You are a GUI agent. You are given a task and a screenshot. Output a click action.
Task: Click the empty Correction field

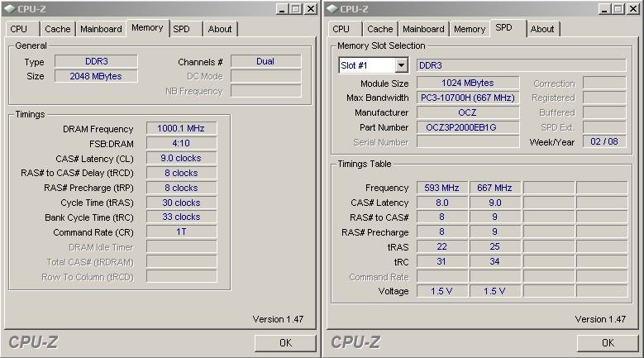604,83
